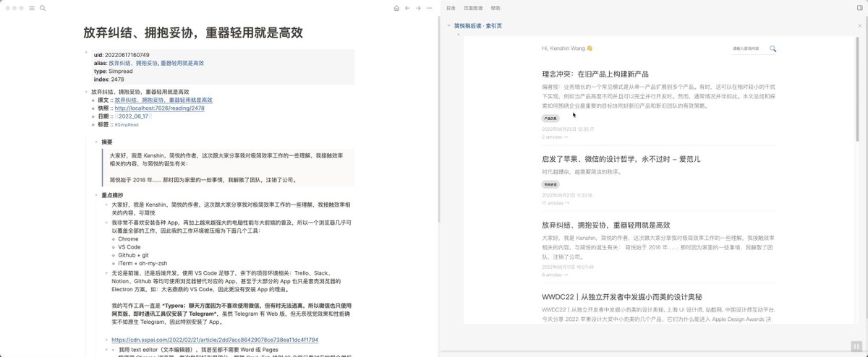Click the bullet before Chrome item
Image resolution: width=868 pixels, height=357 pixels.
tap(114, 239)
